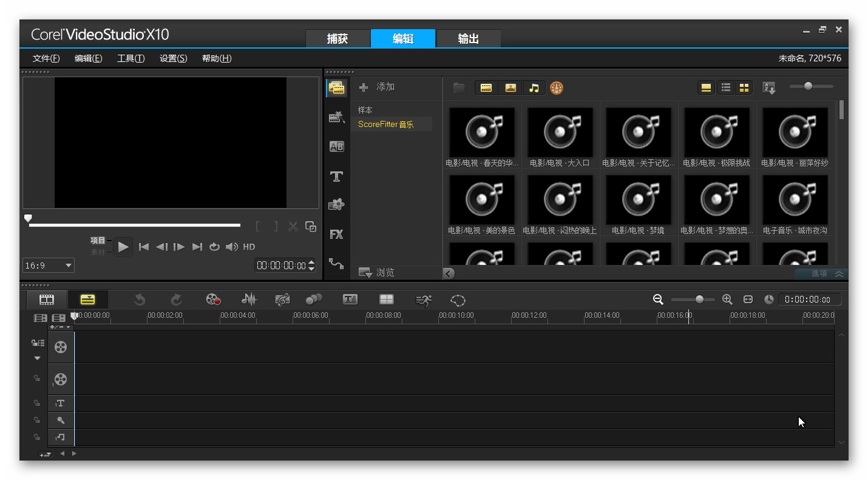868x480 pixels.
Task: Click the Sound Mixer waveform icon
Action: click(249, 300)
